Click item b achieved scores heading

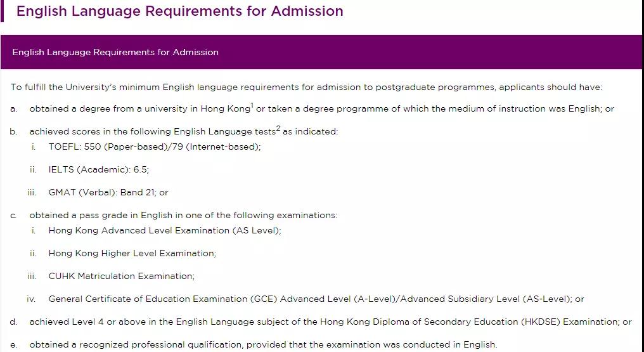pyautogui.click(x=184, y=131)
